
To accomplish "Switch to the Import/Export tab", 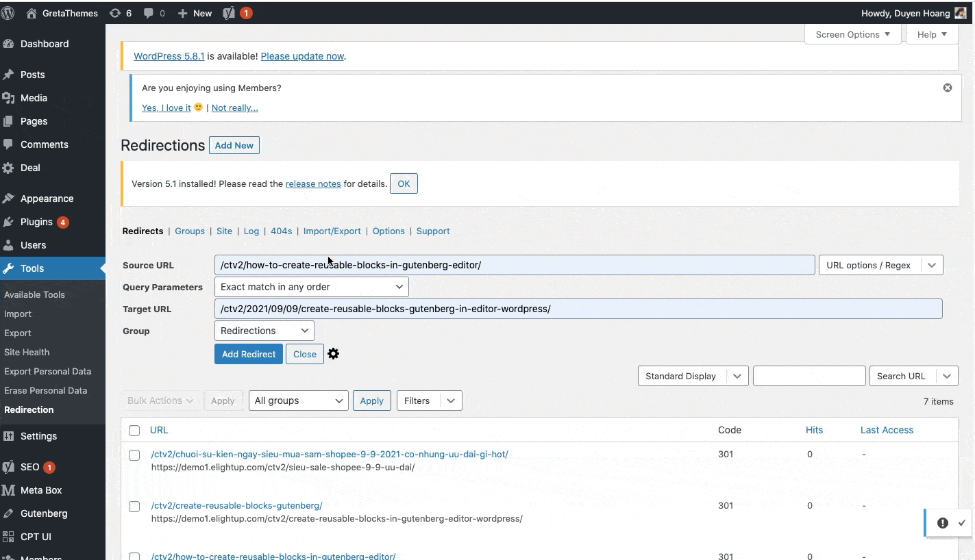I will (332, 231).
